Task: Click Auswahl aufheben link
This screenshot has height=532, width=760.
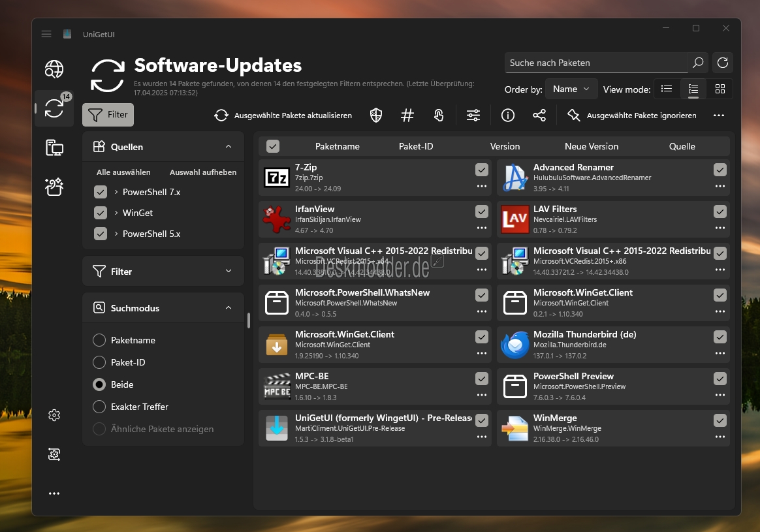Action: (203, 172)
